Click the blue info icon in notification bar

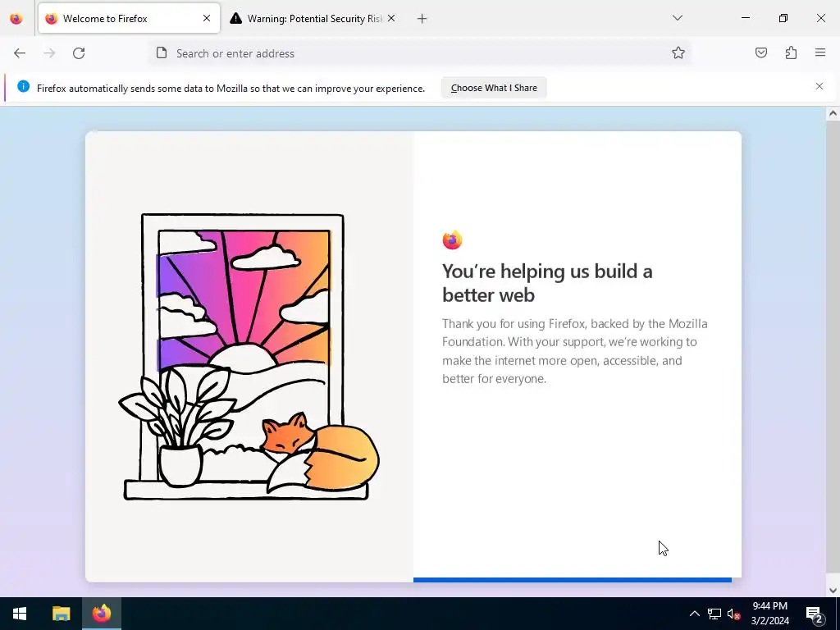pyautogui.click(x=23, y=86)
